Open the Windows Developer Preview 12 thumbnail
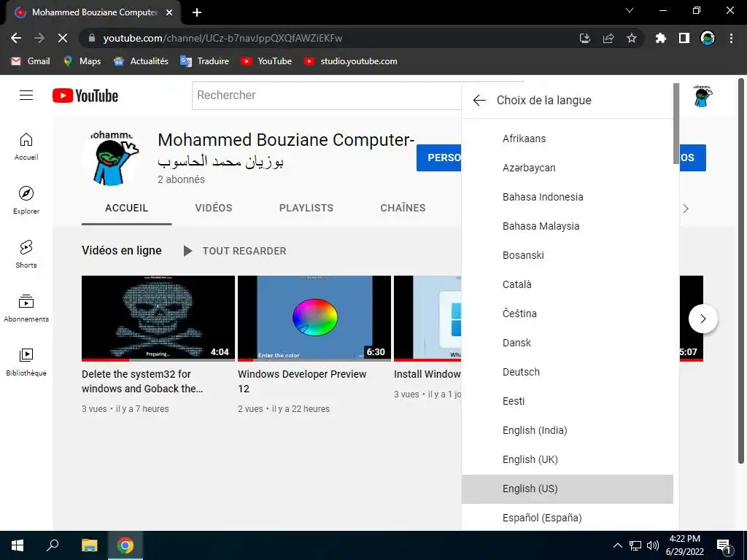Image resolution: width=747 pixels, height=560 pixels. [314, 319]
